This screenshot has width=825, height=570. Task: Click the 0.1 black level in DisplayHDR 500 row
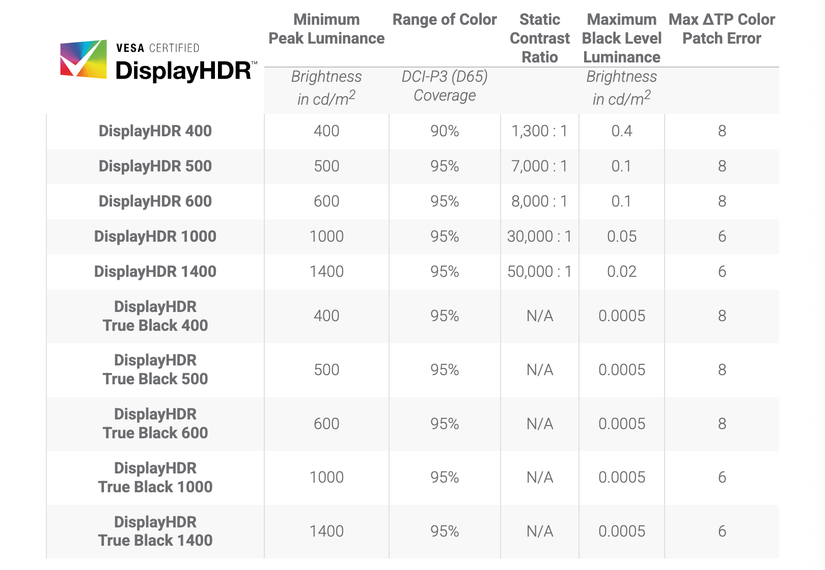621,166
